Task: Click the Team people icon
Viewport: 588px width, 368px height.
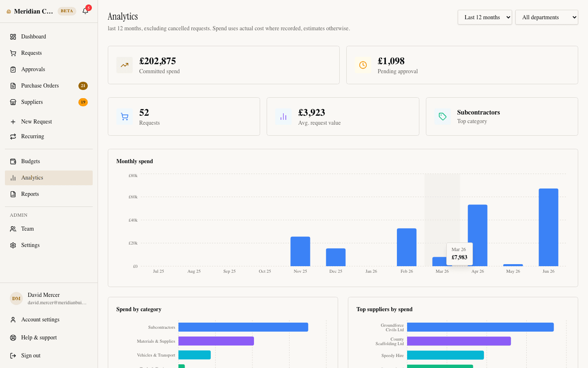Action: click(x=13, y=229)
